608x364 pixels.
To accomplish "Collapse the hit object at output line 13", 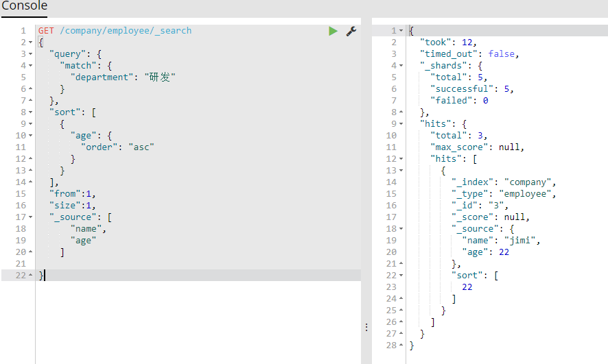I will (x=401, y=171).
